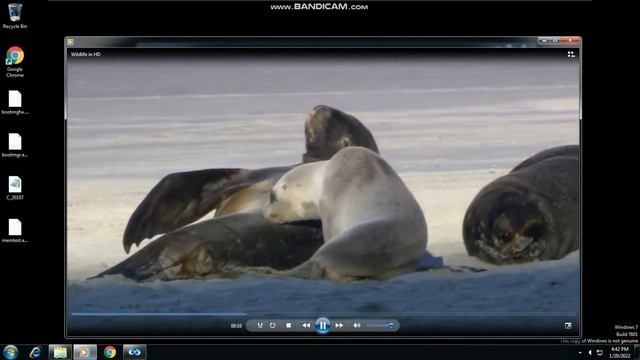
Task: Click the Show desktop strip
Action: [x=637, y=352]
